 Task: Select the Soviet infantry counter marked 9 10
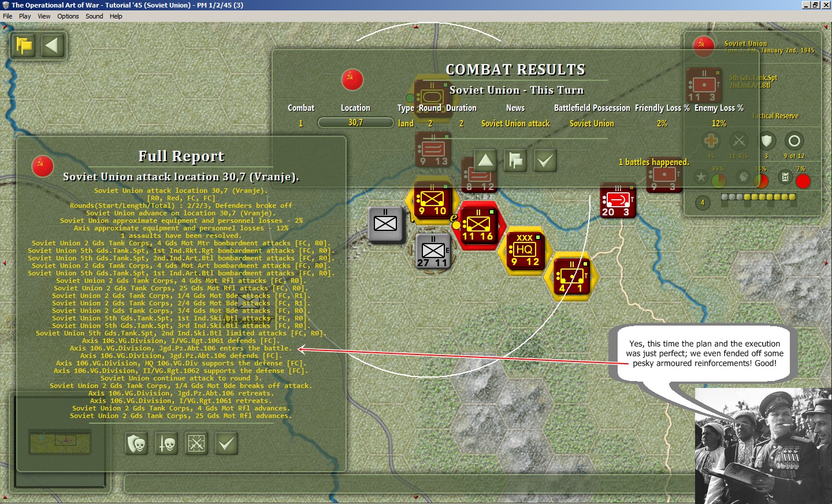[x=432, y=201]
